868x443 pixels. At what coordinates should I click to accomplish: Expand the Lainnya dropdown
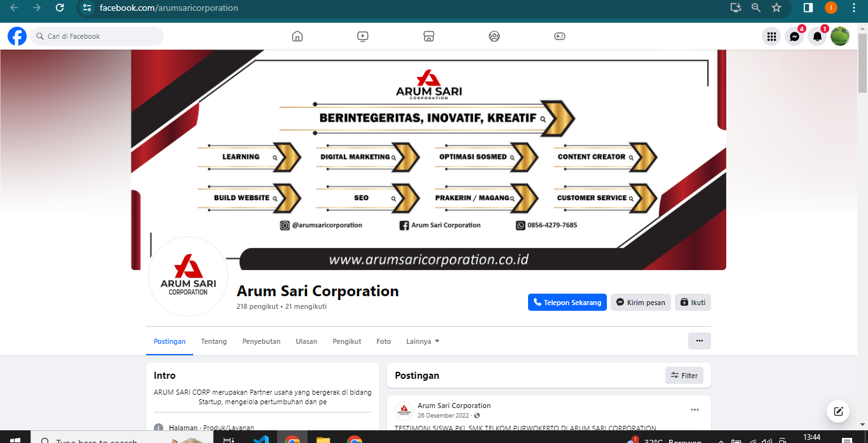click(423, 341)
